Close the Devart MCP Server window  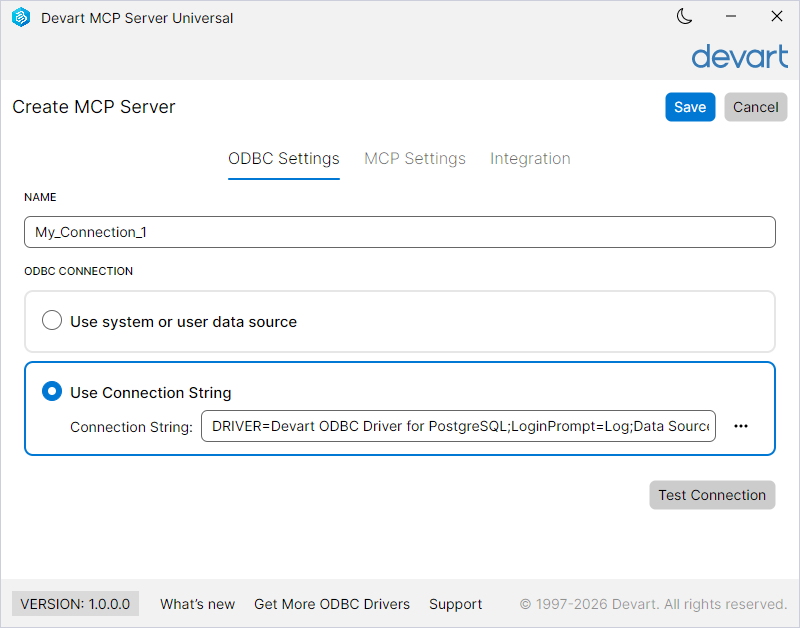777,16
